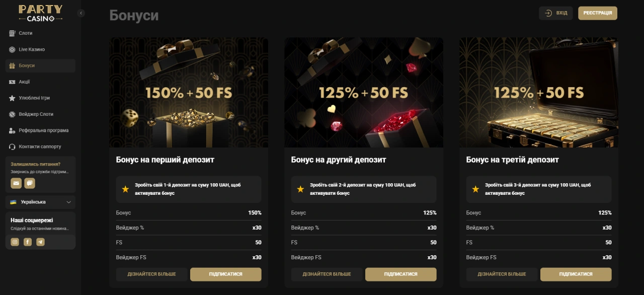644x295 pixels.
Task: Click the Улюблені Ігри star icon
Action: click(12, 98)
